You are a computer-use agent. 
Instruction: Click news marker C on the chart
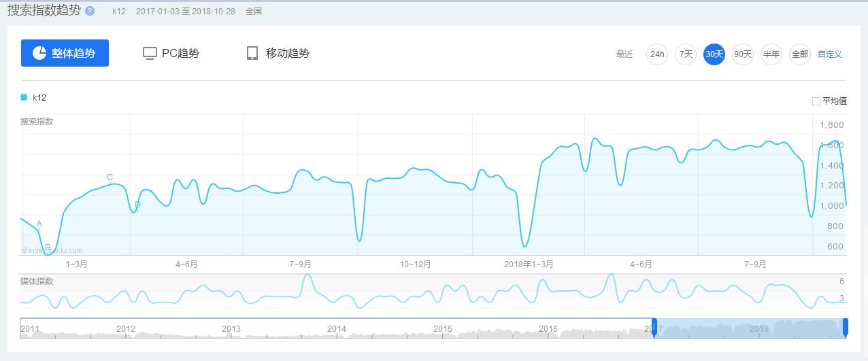tap(110, 178)
